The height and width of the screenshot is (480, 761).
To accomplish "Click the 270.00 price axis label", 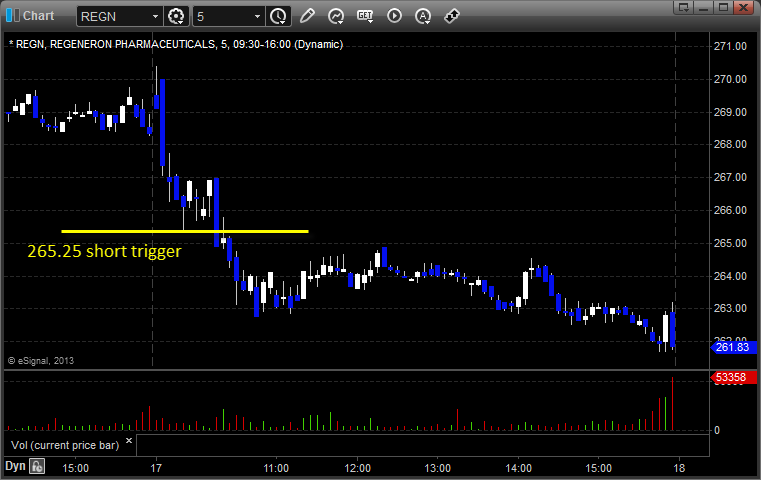I will [x=730, y=80].
